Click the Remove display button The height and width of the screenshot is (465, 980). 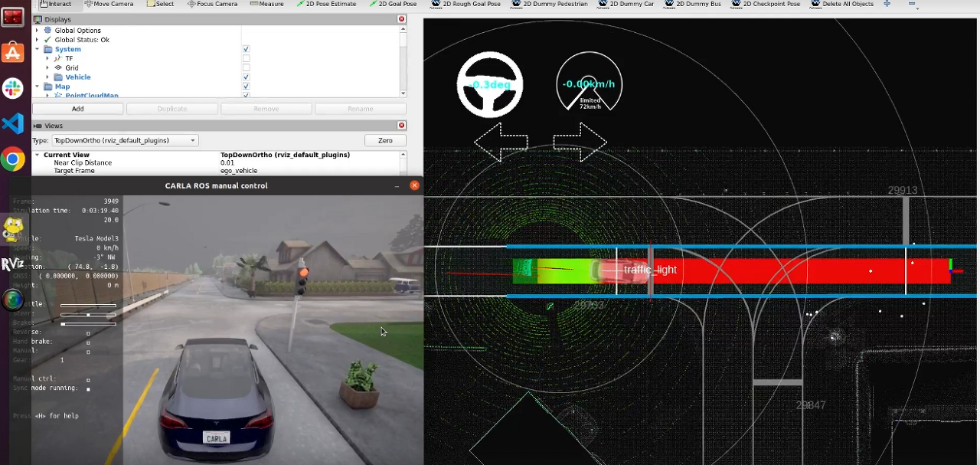[x=266, y=109]
